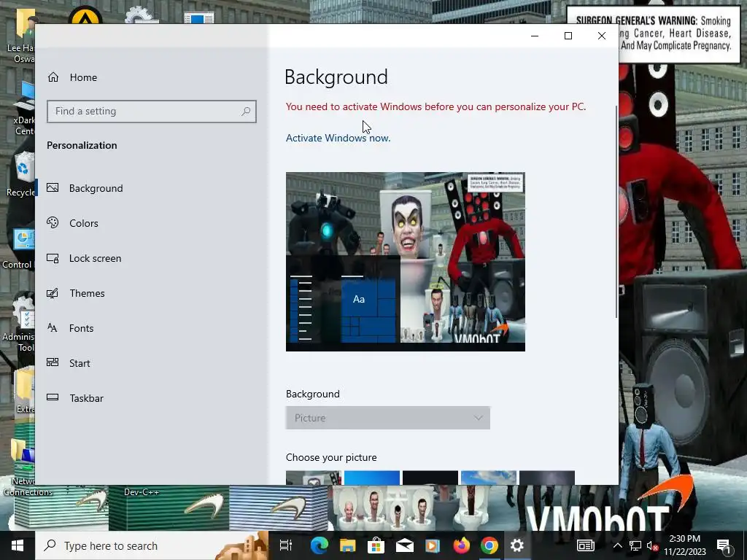747x560 pixels.
Task: Minimize the Settings window
Action: click(x=535, y=36)
